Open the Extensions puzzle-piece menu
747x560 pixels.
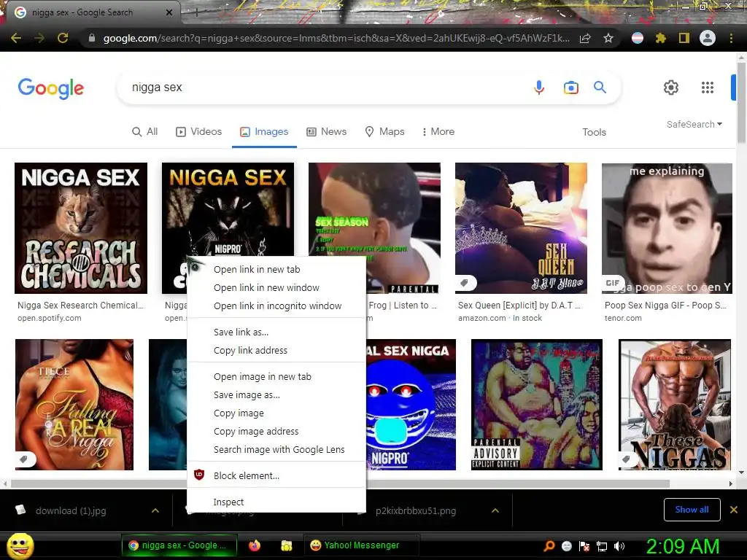coord(661,38)
